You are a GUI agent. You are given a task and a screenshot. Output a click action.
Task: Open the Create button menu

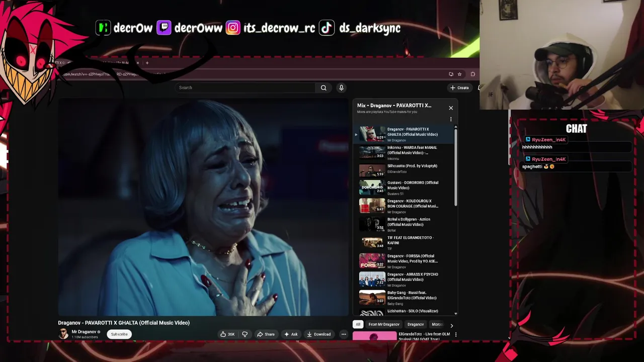tap(459, 87)
